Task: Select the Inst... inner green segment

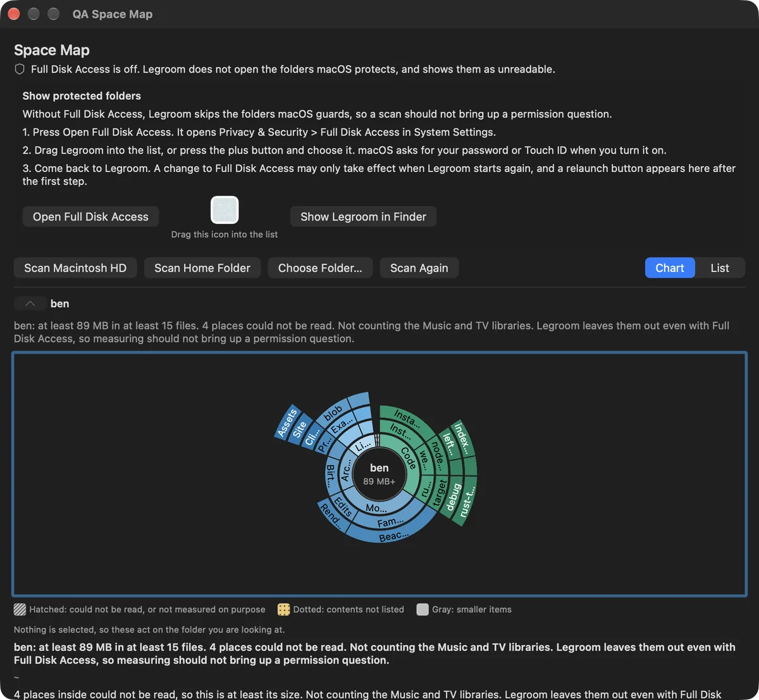Action: click(x=400, y=431)
